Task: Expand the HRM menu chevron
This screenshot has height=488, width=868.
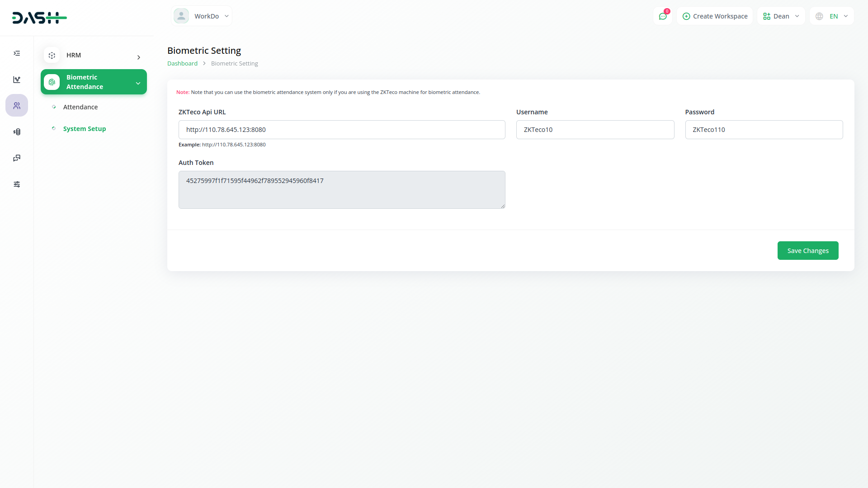Action: click(x=139, y=57)
